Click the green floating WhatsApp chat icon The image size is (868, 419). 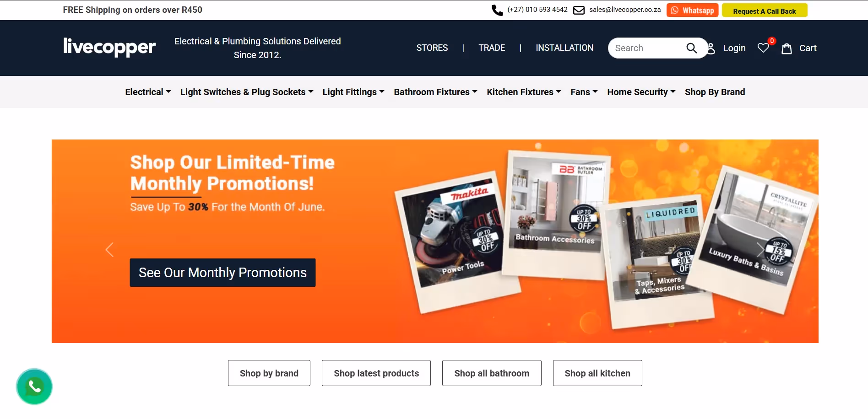tap(34, 387)
